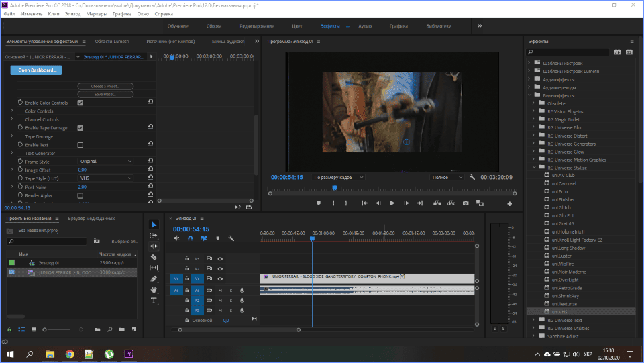The image size is (644, 363).
Task: Toggle linked selection in timeline
Action: point(204,238)
